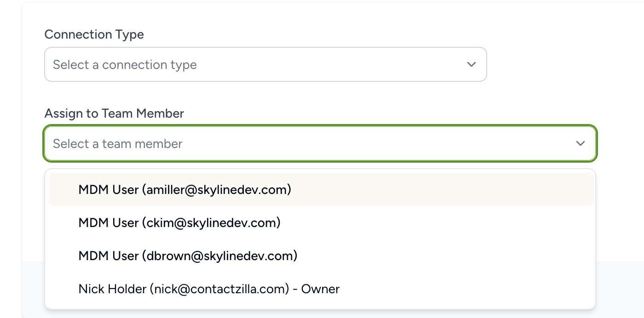Pick the dbrown team member entry
This screenshot has width=644, height=318.
[x=321, y=256]
